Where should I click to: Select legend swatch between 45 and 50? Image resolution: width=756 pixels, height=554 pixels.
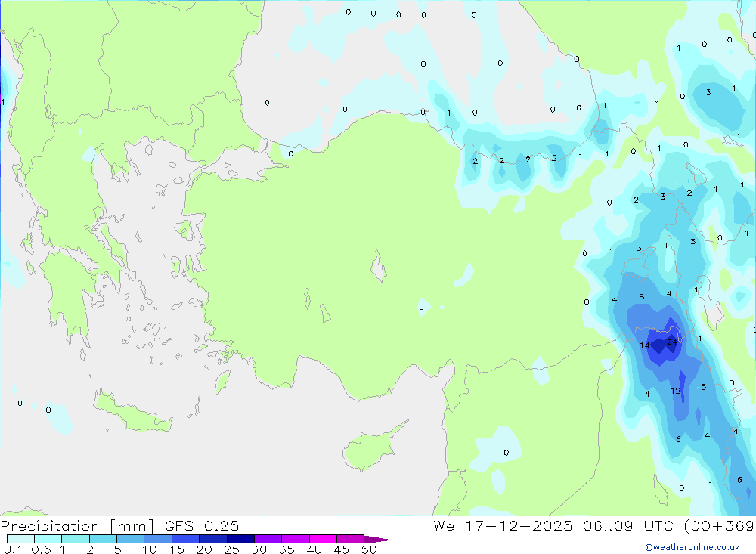click(350, 539)
